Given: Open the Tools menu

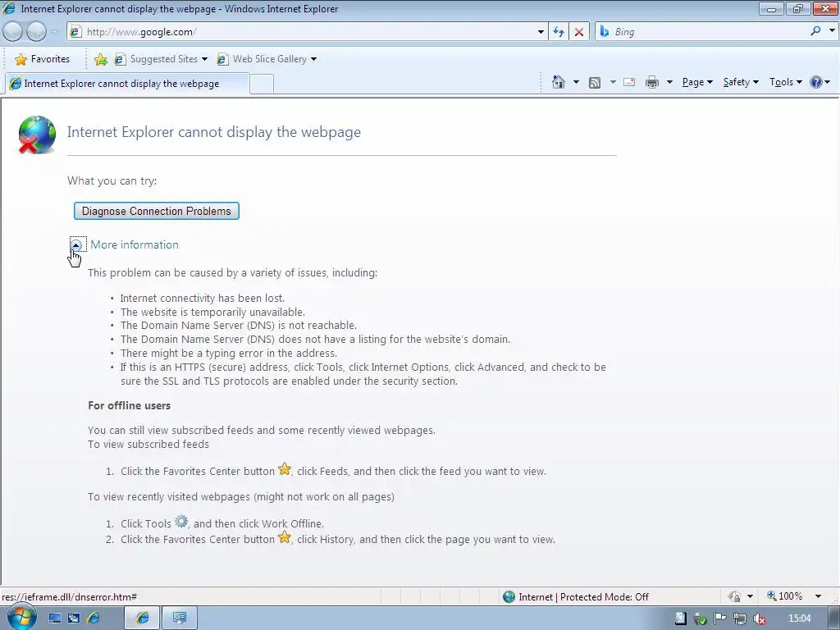Looking at the screenshot, I should click(786, 82).
